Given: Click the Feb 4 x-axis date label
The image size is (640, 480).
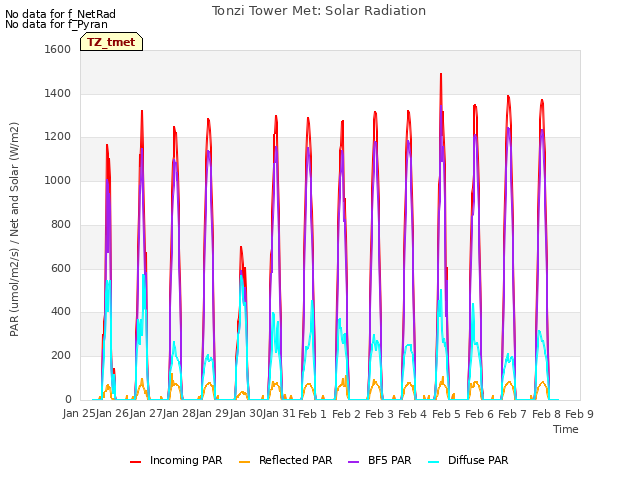Looking at the screenshot, I should pyautogui.click(x=413, y=414).
